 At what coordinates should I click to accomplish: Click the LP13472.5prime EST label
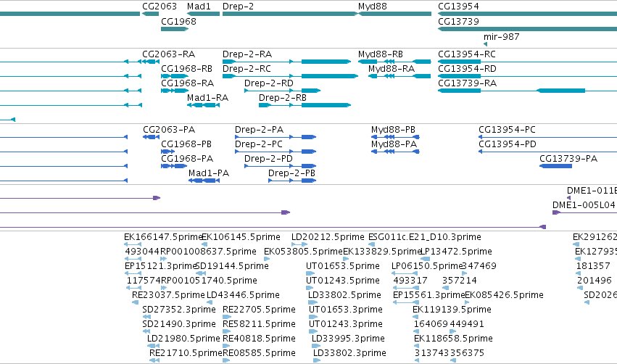point(457,252)
